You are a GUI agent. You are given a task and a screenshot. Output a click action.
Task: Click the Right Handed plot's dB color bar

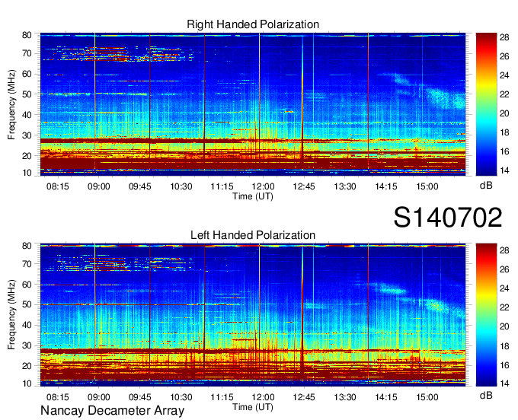click(x=486, y=104)
